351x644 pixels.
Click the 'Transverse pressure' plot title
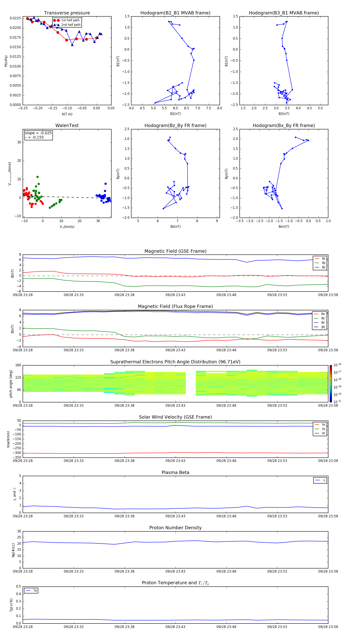pyautogui.click(x=67, y=13)
